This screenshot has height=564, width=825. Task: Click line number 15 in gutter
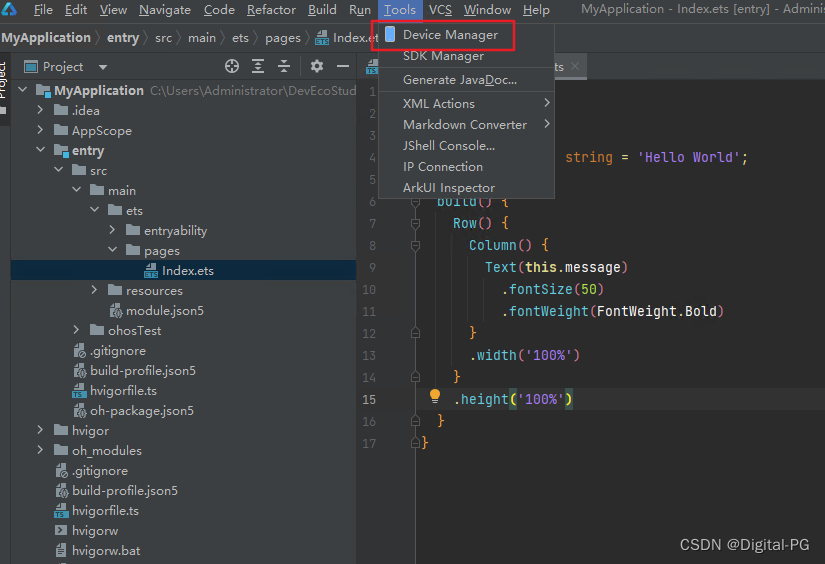click(369, 399)
